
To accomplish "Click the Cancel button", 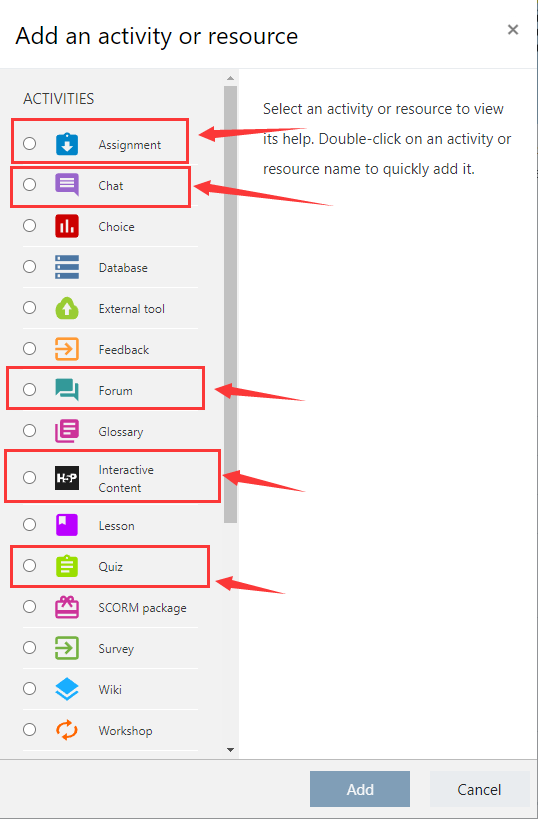I will pyautogui.click(x=479, y=789).
